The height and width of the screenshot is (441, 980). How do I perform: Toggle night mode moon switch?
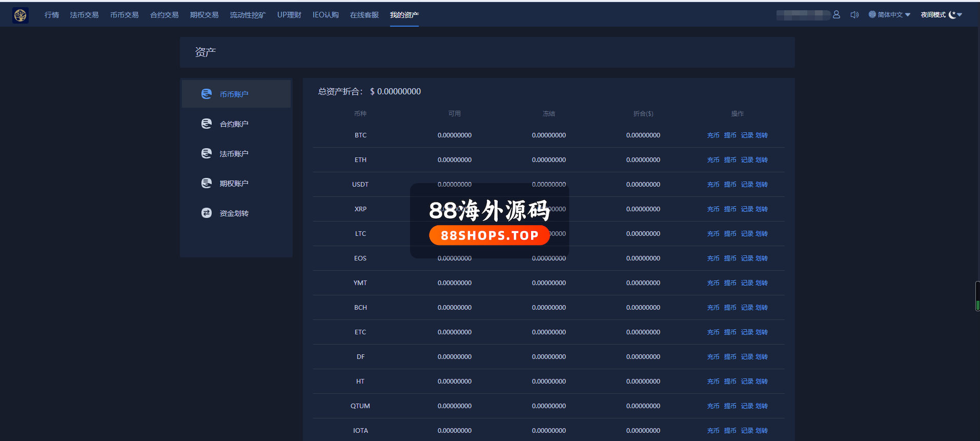(x=952, y=15)
